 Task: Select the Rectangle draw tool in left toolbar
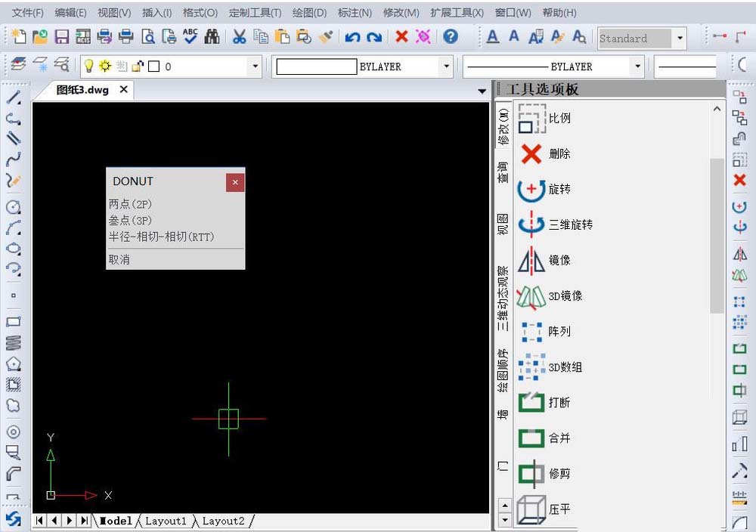(x=14, y=321)
